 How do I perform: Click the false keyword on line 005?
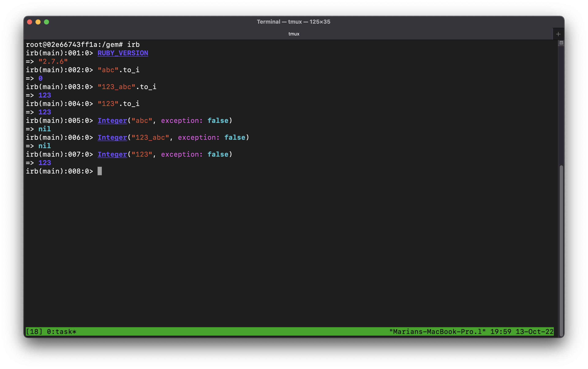coord(217,120)
